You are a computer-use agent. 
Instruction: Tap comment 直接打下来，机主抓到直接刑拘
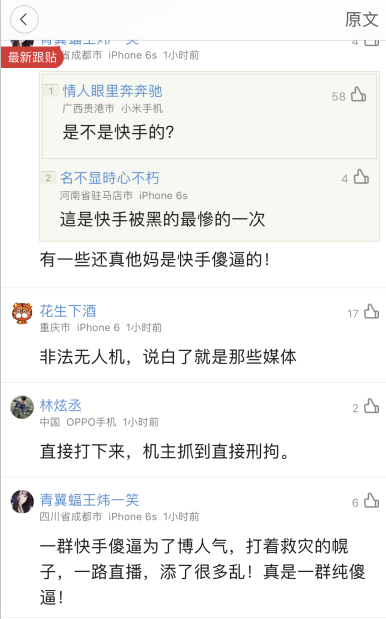pyautogui.click(x=164, y=451)
